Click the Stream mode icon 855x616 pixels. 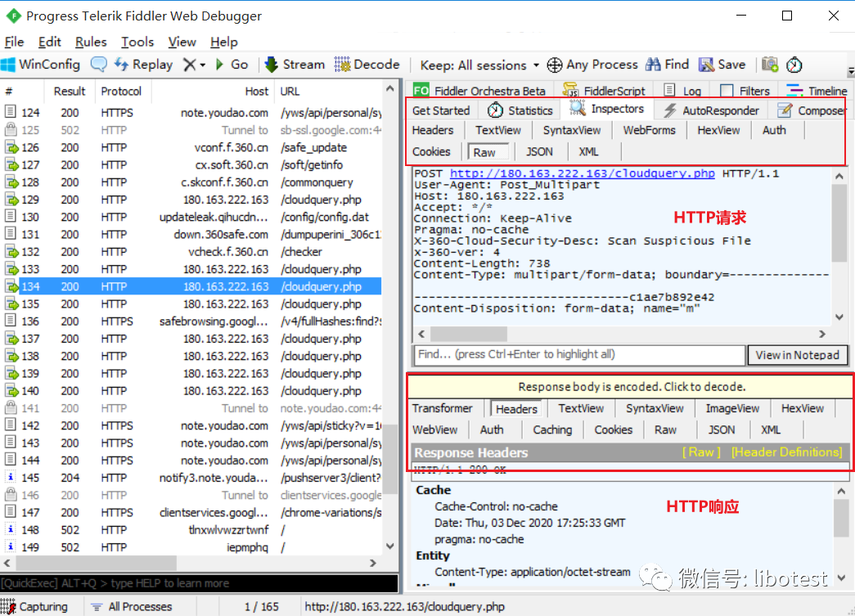pyautogui.click(x=272, y=65)
